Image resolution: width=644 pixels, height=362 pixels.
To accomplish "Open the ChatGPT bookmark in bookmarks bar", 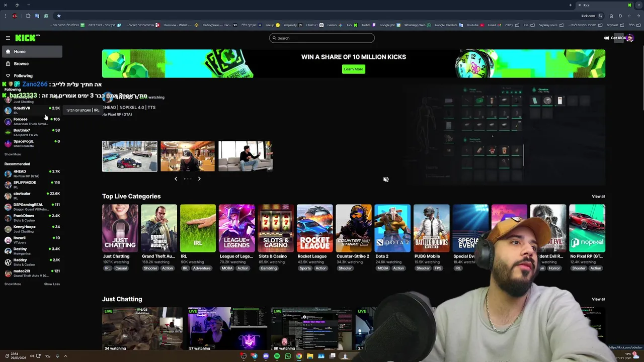I will [314, 25].
